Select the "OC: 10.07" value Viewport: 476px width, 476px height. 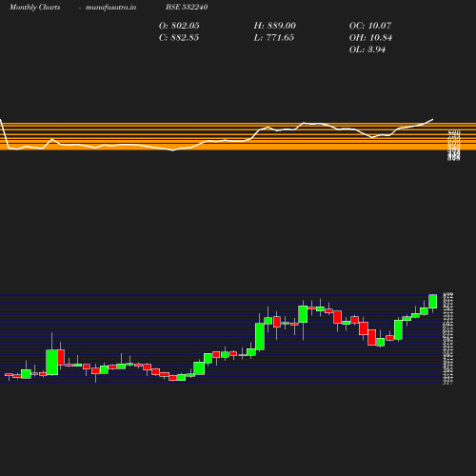[370, 26]
